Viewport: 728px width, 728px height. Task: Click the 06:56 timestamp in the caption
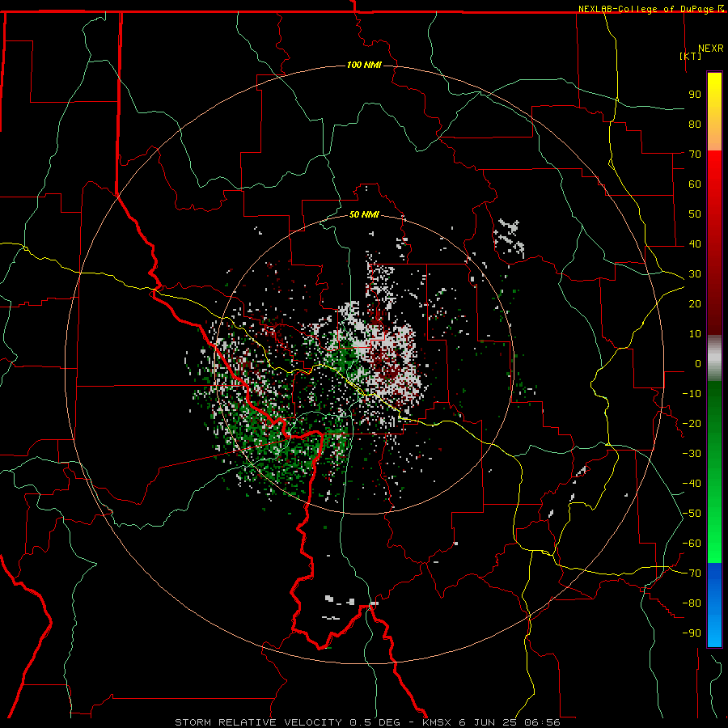coord(542,722)
